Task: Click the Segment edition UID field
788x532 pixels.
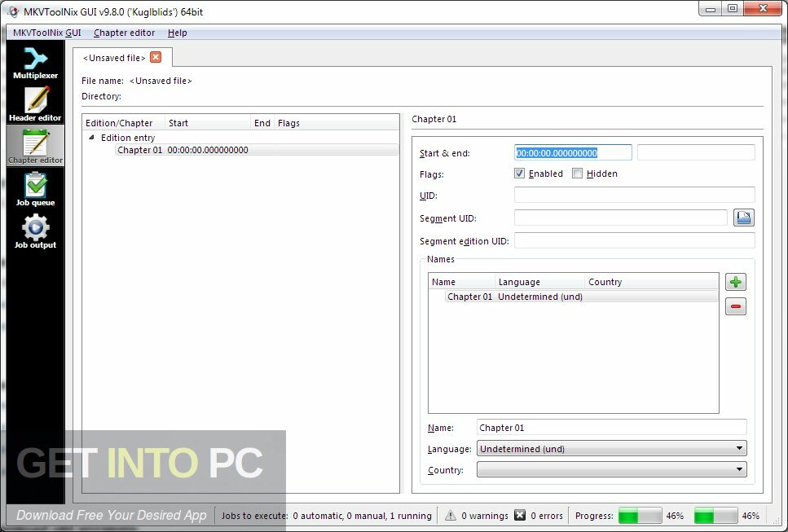Action: coord(634,240)
